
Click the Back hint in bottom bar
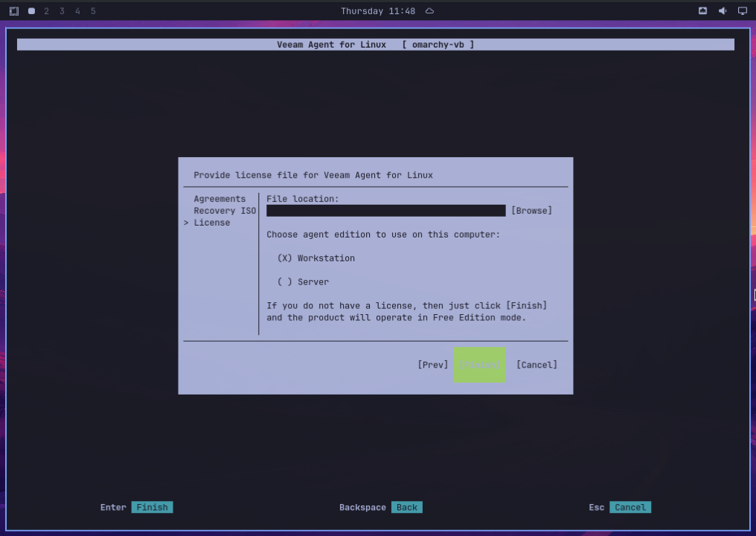pyautogui.click(x=407, y=507)
